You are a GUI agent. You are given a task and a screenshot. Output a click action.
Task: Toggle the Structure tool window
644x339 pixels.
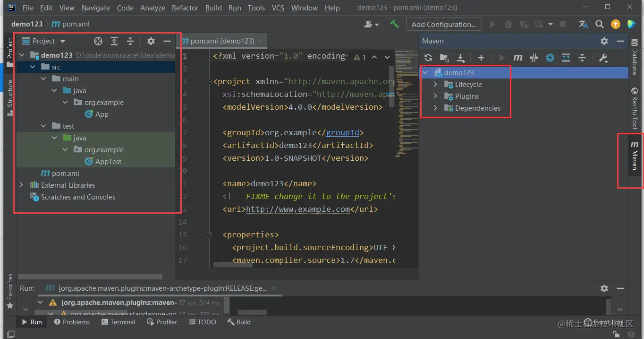(10, 97)
